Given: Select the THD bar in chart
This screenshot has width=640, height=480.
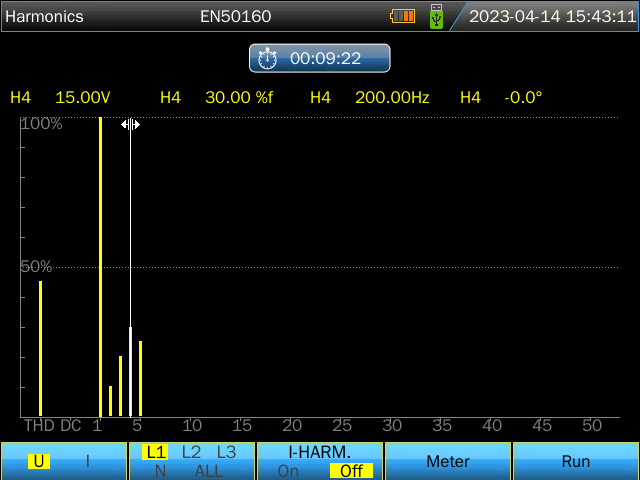Looking at the screenshot, I should [40, 348].
